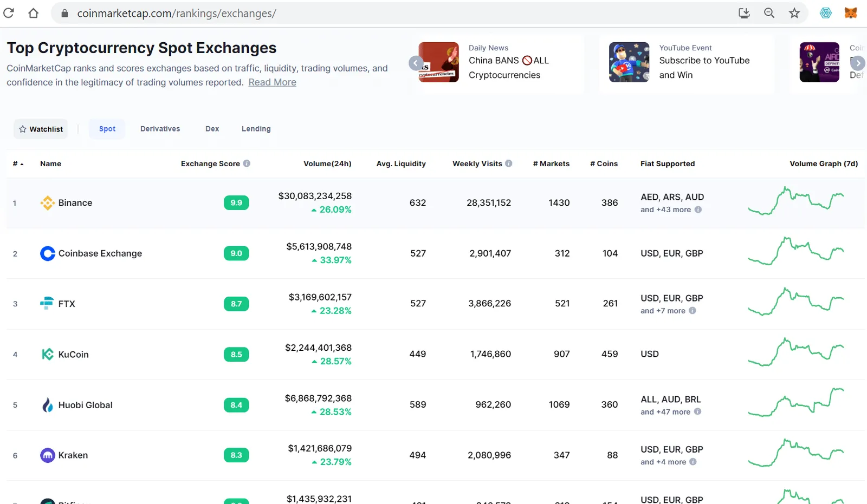Image resolution: width=867 pixels, height=504 pixels.
Task: Click the FTX logo icon
Action: (x=48, y=303)
